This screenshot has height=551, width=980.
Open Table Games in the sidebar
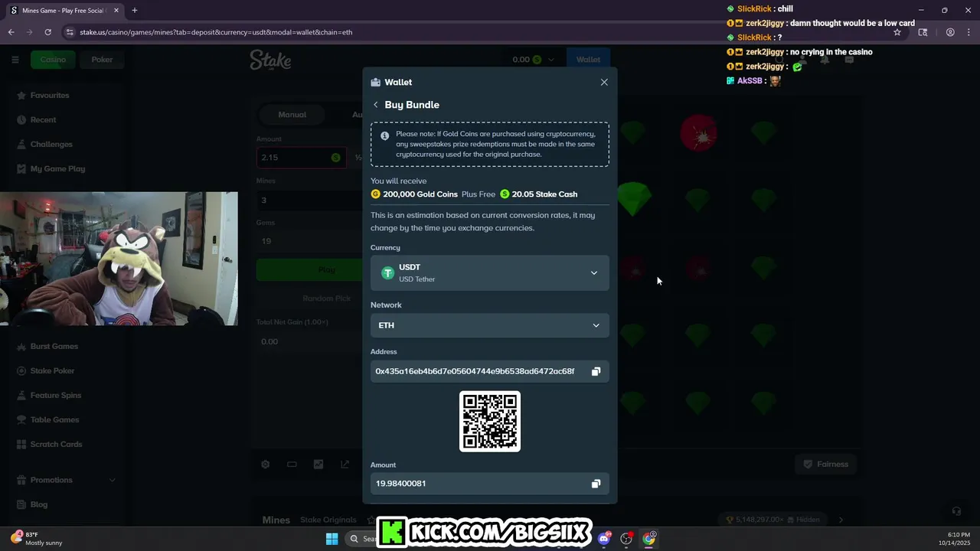coord(54,420)
